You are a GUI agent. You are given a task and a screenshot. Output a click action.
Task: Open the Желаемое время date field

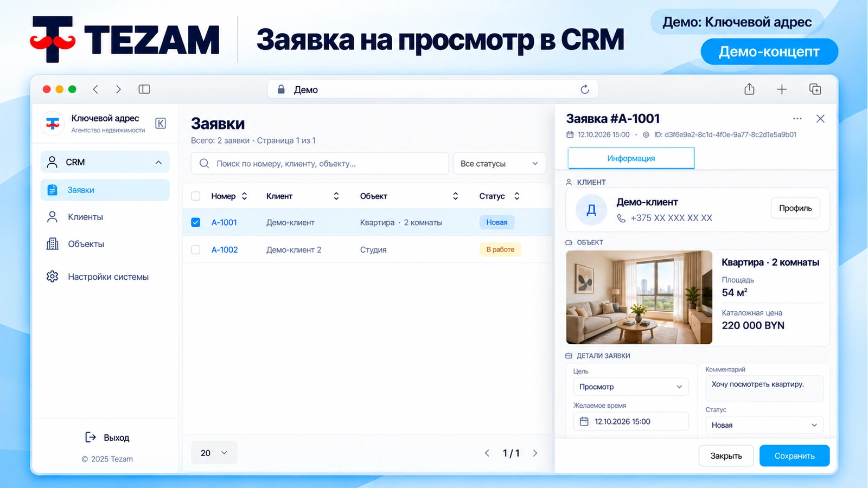coord(630,421)
